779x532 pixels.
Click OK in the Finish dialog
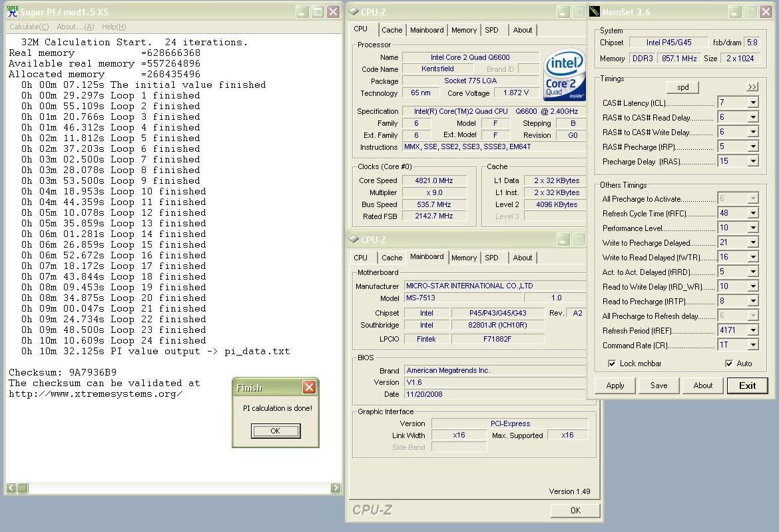pos(276,431)
